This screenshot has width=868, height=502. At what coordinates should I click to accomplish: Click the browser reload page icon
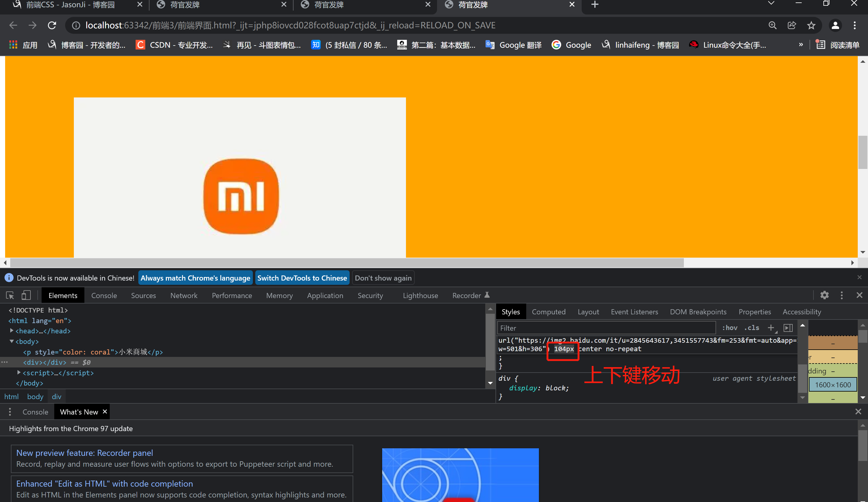click(x=52, y=25)
